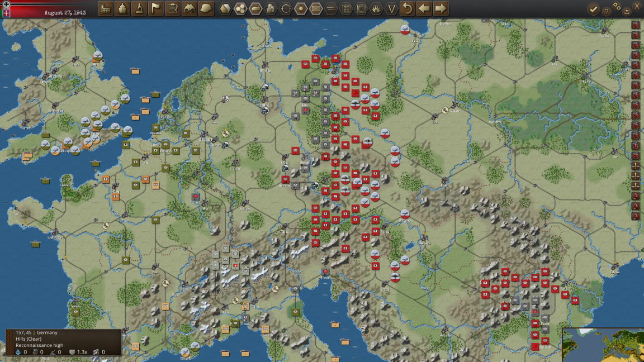The image size is (644, 362).
Task: Exit using the X button
Action: coord(637,6)
